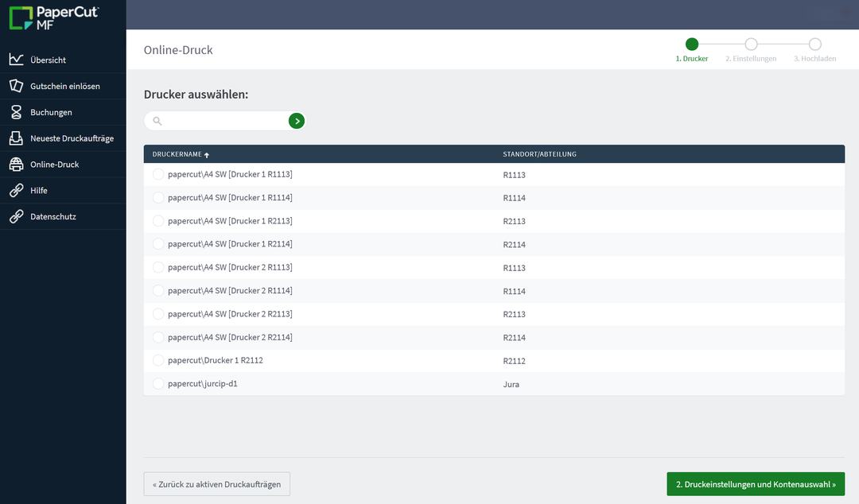Select printer A4 SW Drucker 1 R1113
The height and width of the screenshot is (504, 859).
pos(158,174)
